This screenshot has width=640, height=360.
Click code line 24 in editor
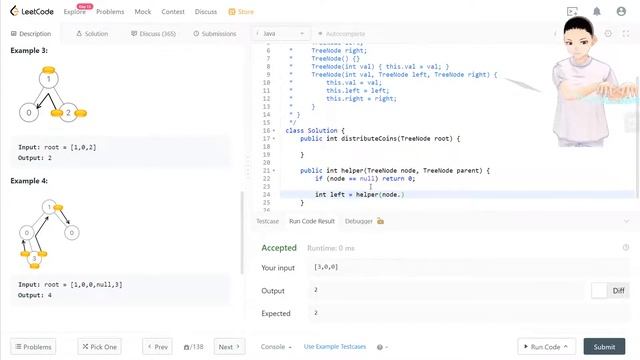tap(457, 195)
